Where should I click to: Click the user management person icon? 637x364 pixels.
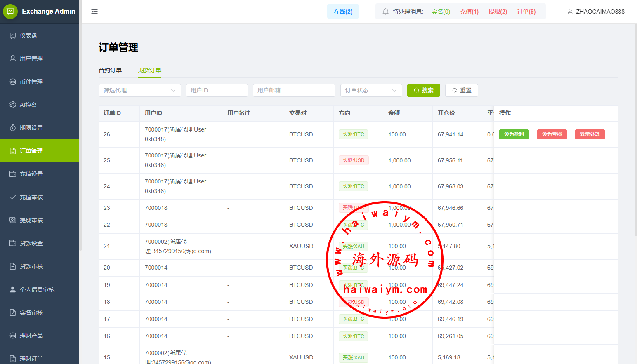(x=13, y=59)
